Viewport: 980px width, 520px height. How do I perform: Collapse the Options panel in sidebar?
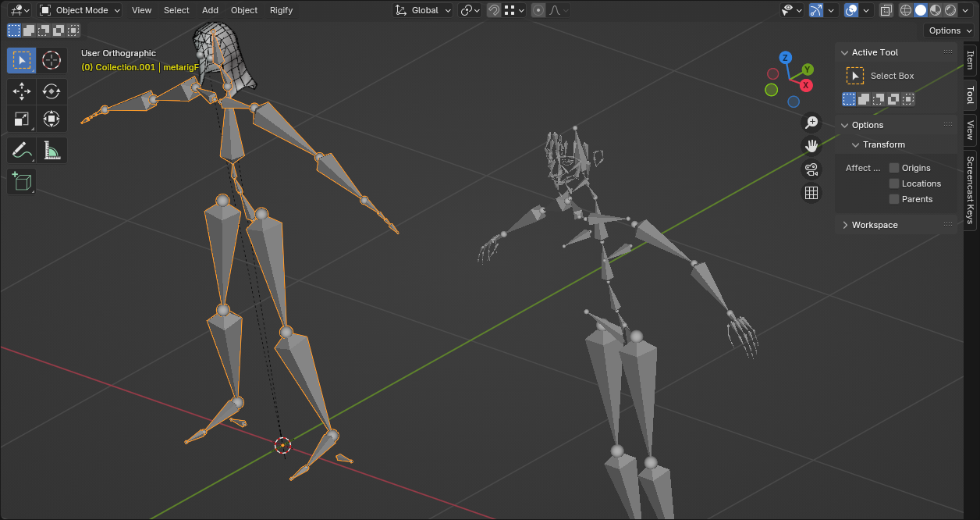click(x=844, y=125)
